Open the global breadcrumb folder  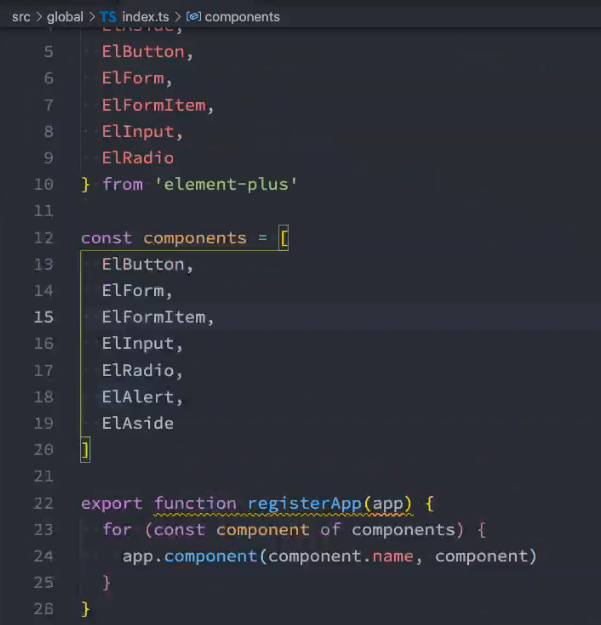point(65,17)
